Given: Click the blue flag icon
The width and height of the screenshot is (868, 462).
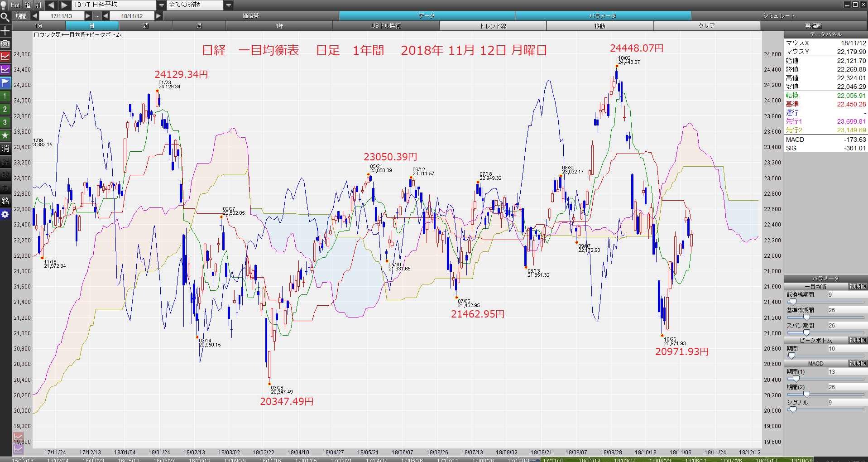Looking at the screenshot, I should point(5,83).
